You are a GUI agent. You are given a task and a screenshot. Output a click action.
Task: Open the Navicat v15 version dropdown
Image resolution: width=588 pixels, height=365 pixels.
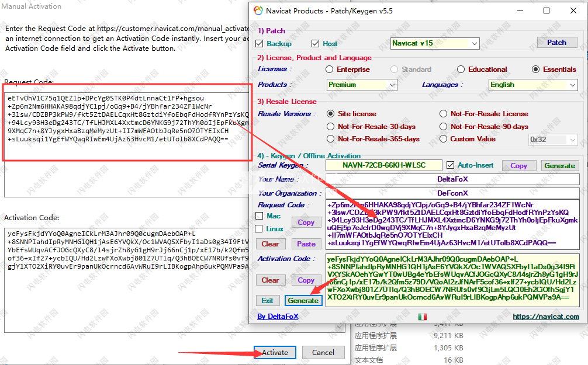coord(435,43)
